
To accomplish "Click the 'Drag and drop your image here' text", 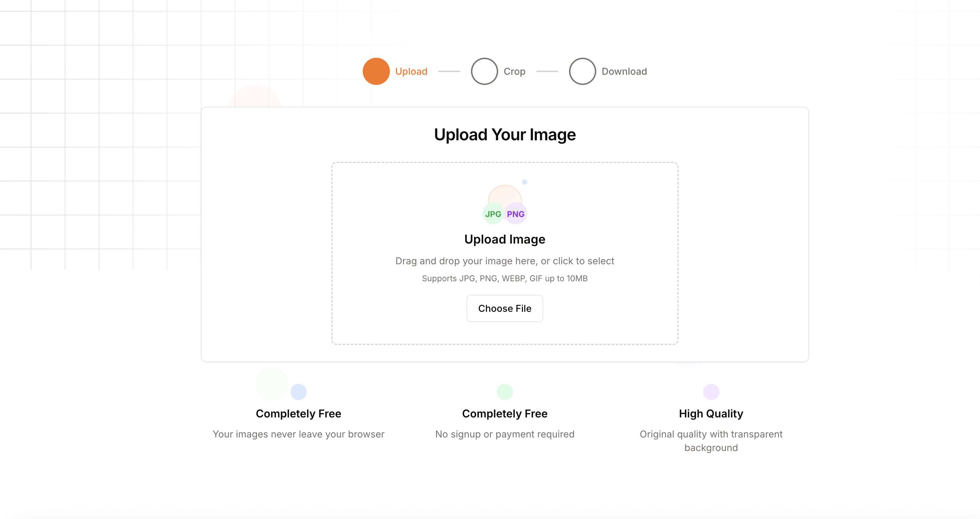I will point(505,261).
